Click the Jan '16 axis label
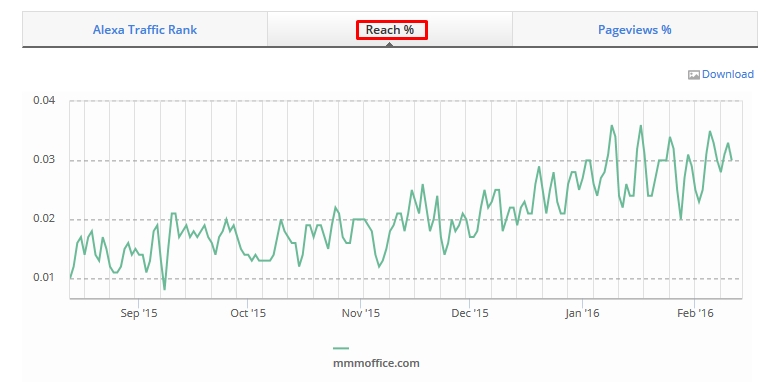Screen dimensions: 768x382 (x=582, y=313)
